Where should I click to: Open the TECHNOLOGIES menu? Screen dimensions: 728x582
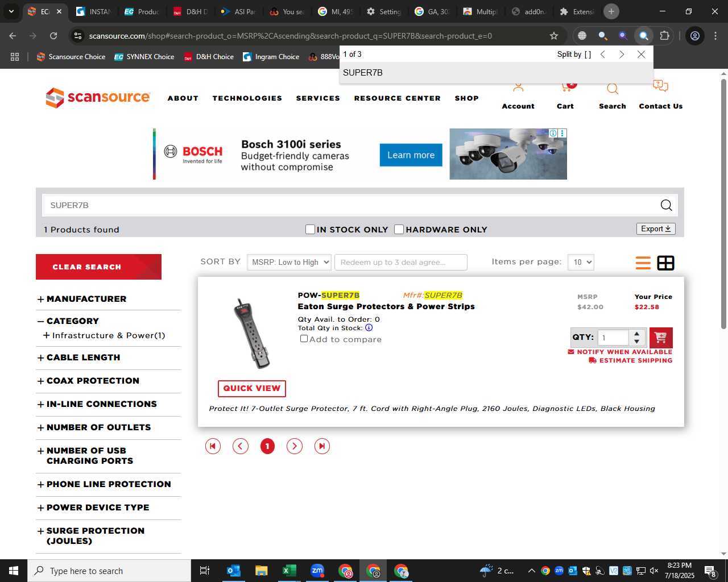(x=247, y=98)
